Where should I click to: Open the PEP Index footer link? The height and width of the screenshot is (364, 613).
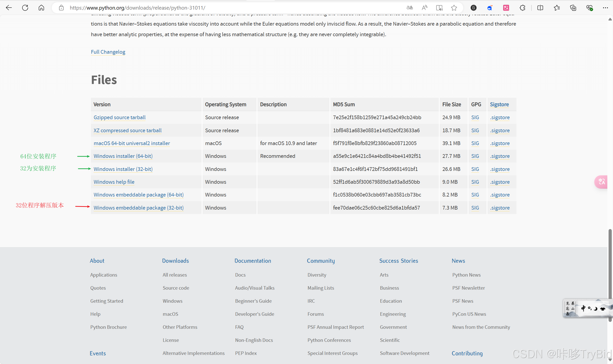(246, 353)
